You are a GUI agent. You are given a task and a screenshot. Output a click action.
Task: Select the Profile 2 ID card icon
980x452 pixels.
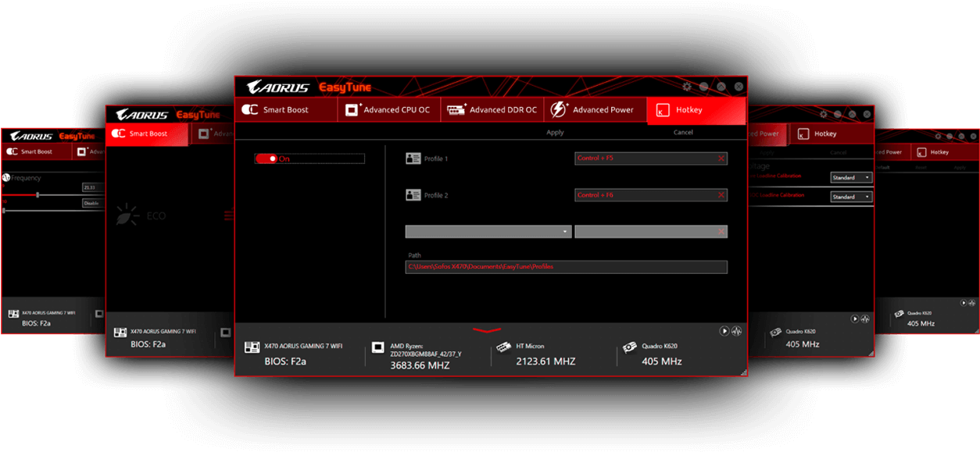coord(413,194)
